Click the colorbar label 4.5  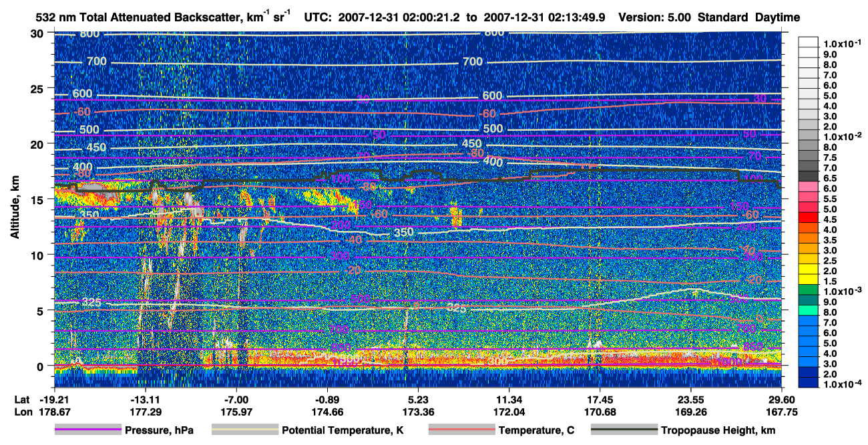(x=830, y=219)
